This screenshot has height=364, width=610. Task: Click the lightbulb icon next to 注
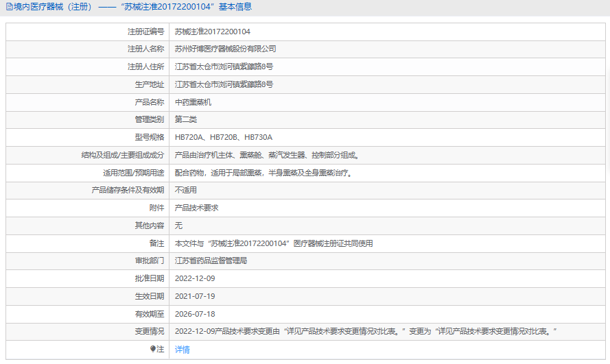coord(153,349)
